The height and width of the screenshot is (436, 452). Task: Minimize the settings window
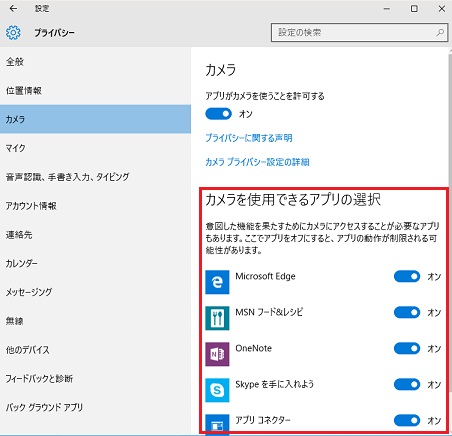(387, 8)
